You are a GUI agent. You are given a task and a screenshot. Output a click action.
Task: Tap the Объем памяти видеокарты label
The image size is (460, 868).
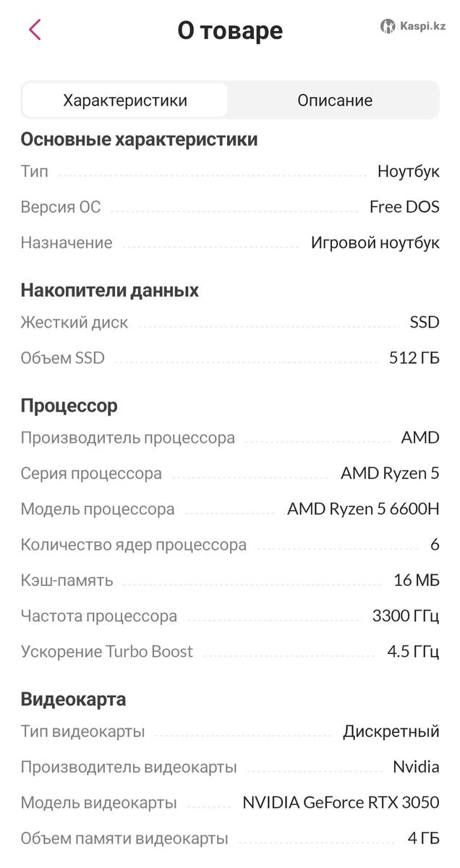tap(124, 839)
